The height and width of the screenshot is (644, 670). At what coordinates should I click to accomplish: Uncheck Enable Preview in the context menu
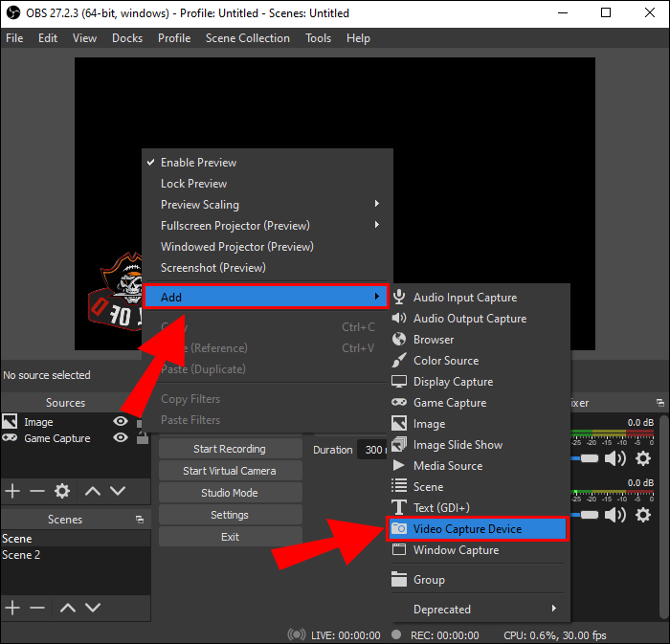pos(198,163)
